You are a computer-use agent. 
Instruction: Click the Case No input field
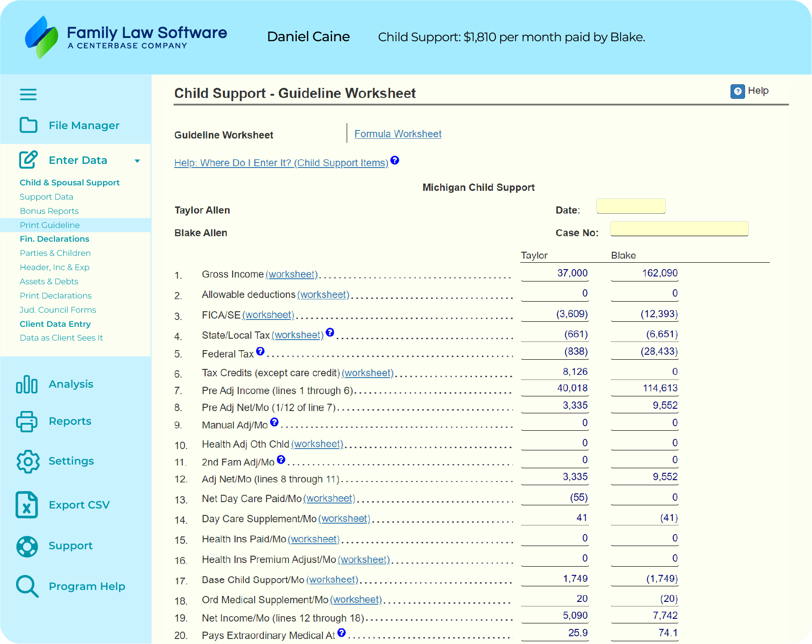coord(679,229)
